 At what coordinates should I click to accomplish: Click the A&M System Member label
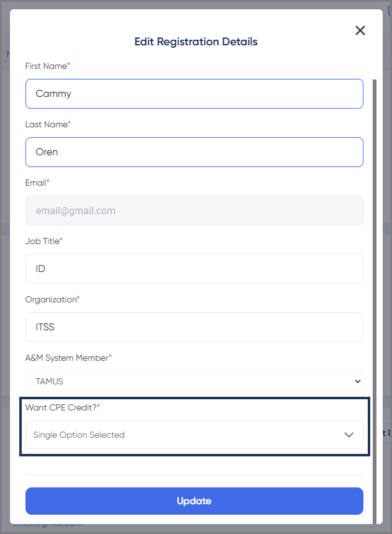pyautogui.click(x=66, y=358)
